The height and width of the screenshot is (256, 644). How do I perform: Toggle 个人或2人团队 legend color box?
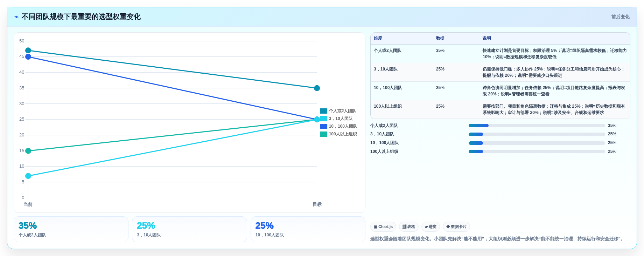(x=323, y=111)
